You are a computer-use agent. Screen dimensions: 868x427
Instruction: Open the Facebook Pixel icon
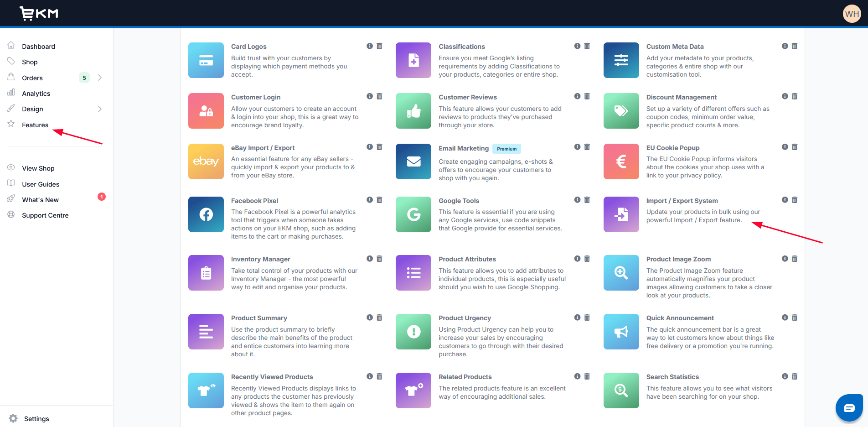206,214
